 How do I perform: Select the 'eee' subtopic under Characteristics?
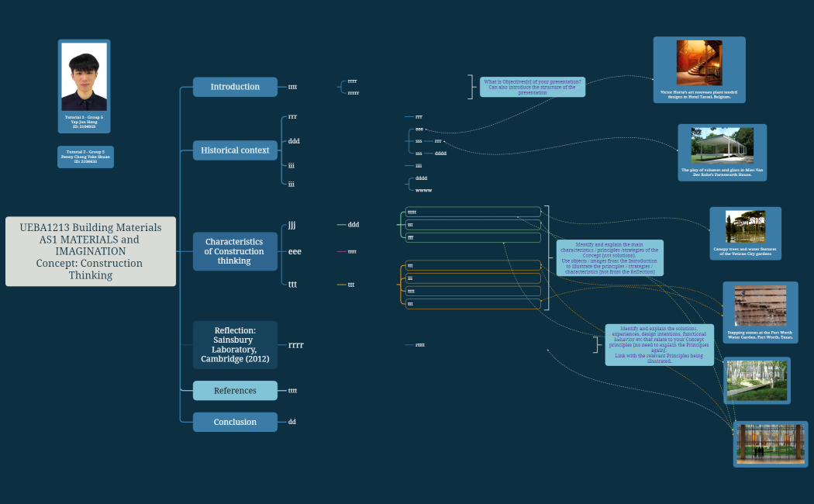(295, 251)
